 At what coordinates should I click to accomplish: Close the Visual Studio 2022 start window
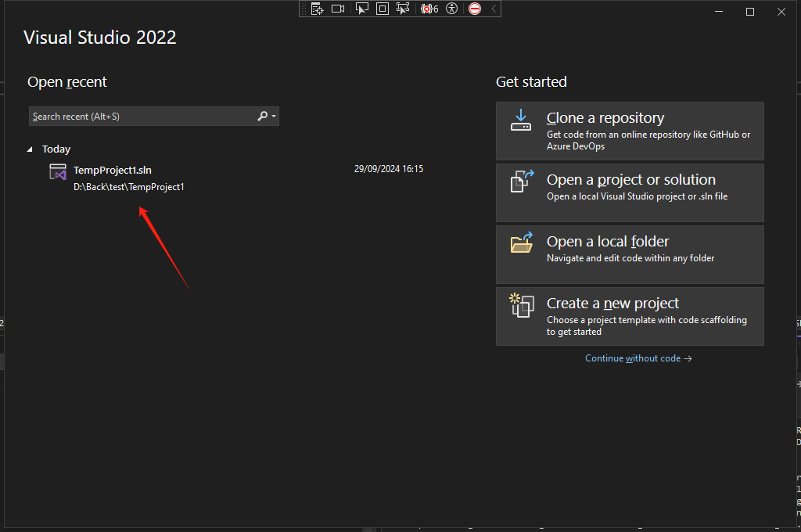[x=781, y=11]
